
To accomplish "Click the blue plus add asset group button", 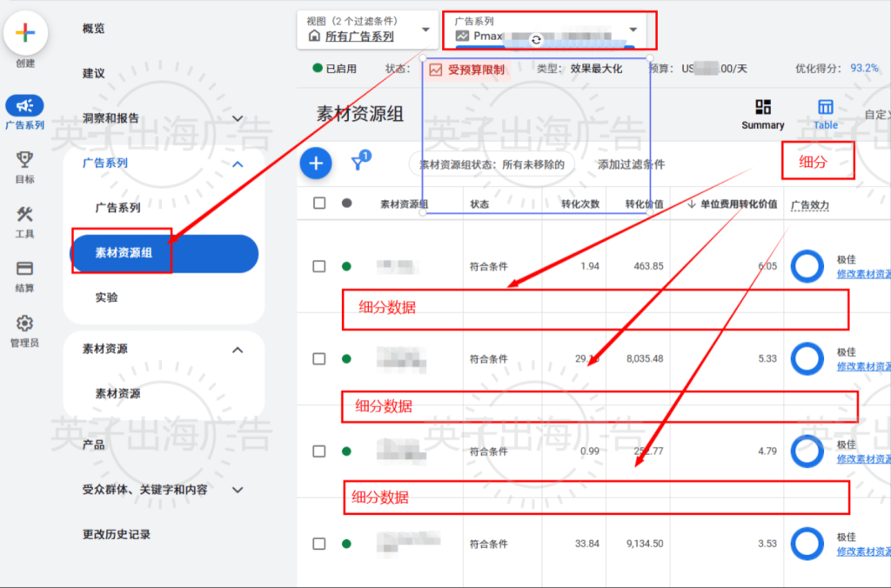I will [x=316, y=163].
